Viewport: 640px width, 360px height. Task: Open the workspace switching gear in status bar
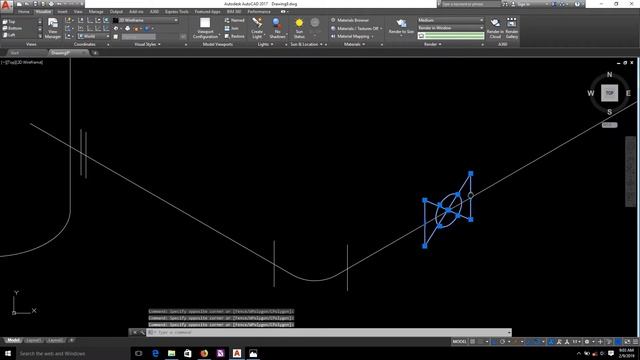pyautogui.click(x=587, y=342)
